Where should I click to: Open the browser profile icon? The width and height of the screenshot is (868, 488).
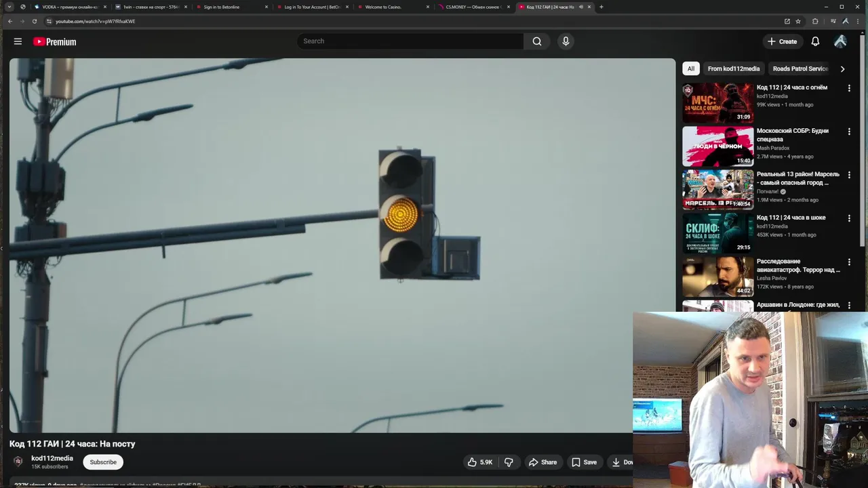point(845,21)
